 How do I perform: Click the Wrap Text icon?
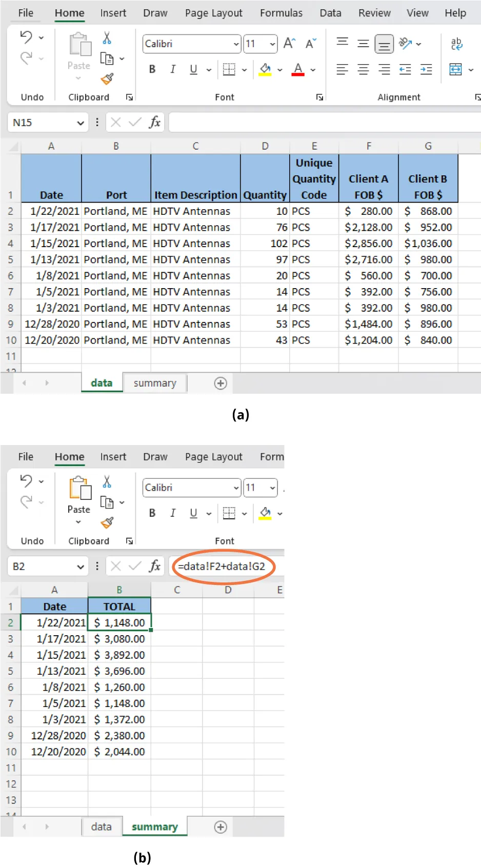456,44
